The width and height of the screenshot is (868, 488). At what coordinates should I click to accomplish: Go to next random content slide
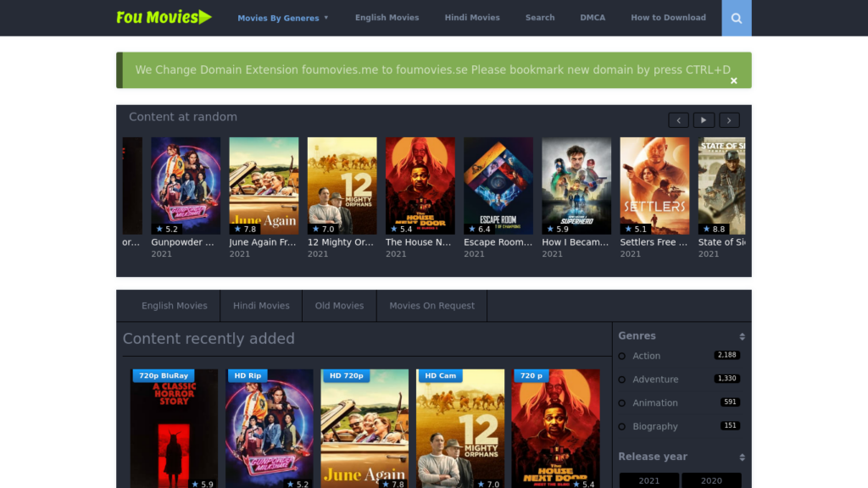pos(729,120)
